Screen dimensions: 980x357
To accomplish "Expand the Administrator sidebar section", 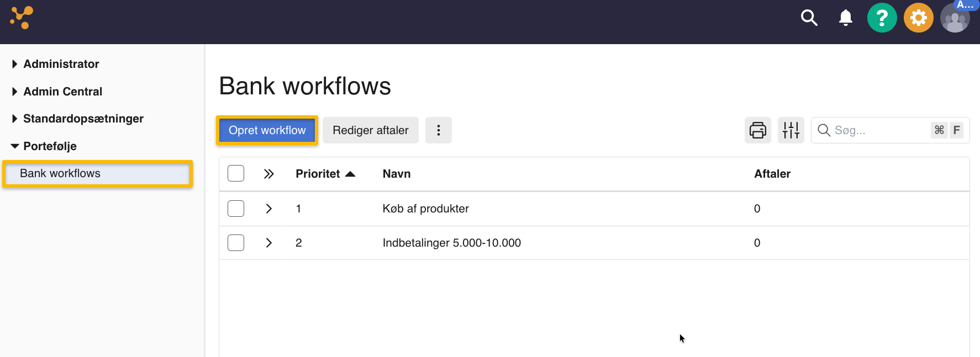I will [x=61, y=64].
